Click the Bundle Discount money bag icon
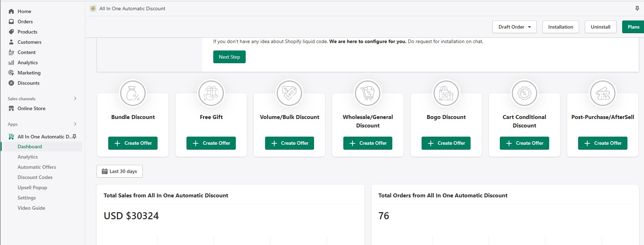This screenshot has width=644, height=245. (x=133, y=94)
